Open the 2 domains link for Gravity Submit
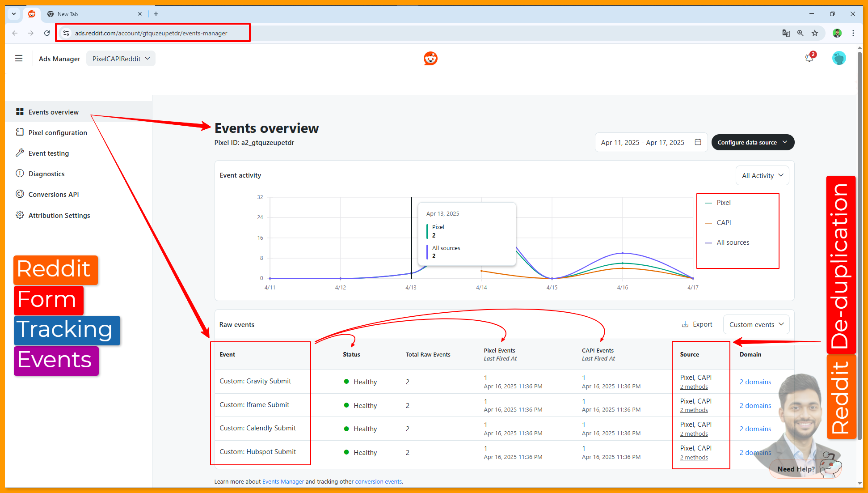 click(755, 382)
